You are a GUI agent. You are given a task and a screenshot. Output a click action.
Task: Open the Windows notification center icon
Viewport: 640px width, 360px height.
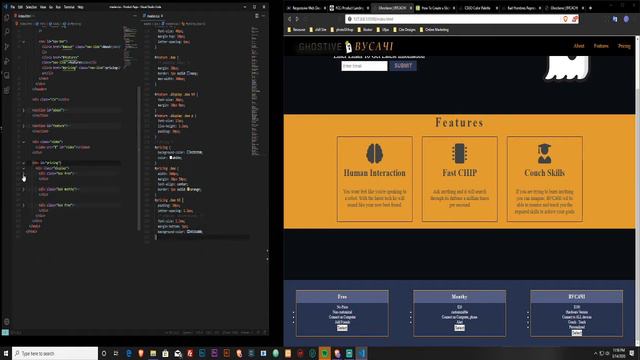click(632, 353)
